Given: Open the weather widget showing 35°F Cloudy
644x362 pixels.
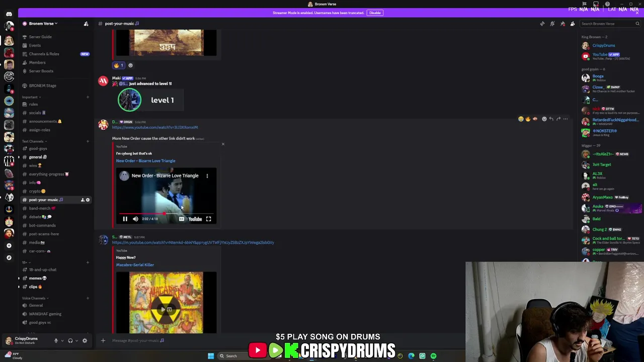Looking at the screenshot, I should (14, 356).
